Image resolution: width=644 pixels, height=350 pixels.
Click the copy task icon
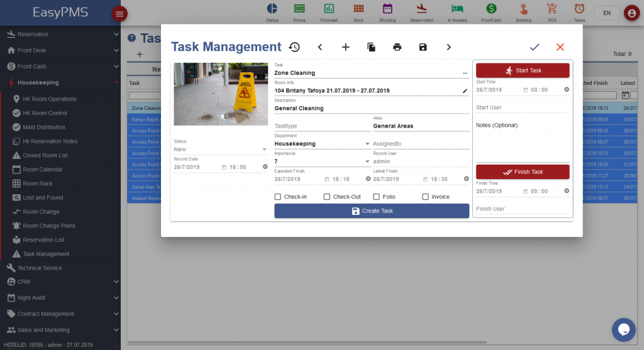tap(371, 47)
